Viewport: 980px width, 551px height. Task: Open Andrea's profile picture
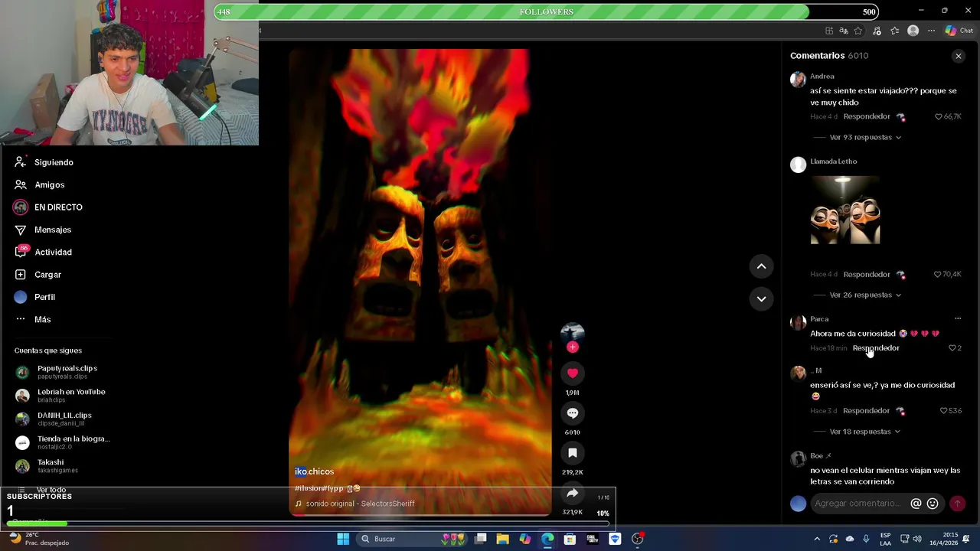click(798, 80)
